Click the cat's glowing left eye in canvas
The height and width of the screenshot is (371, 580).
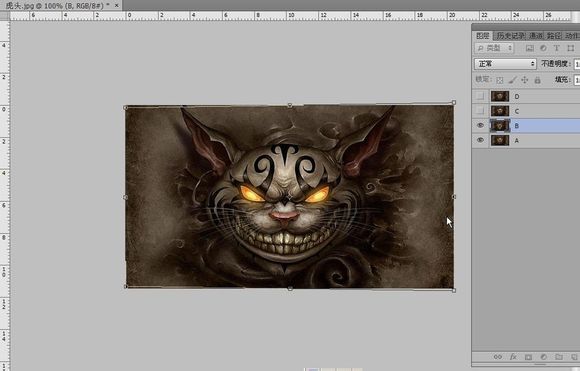[x=251, y=194]
